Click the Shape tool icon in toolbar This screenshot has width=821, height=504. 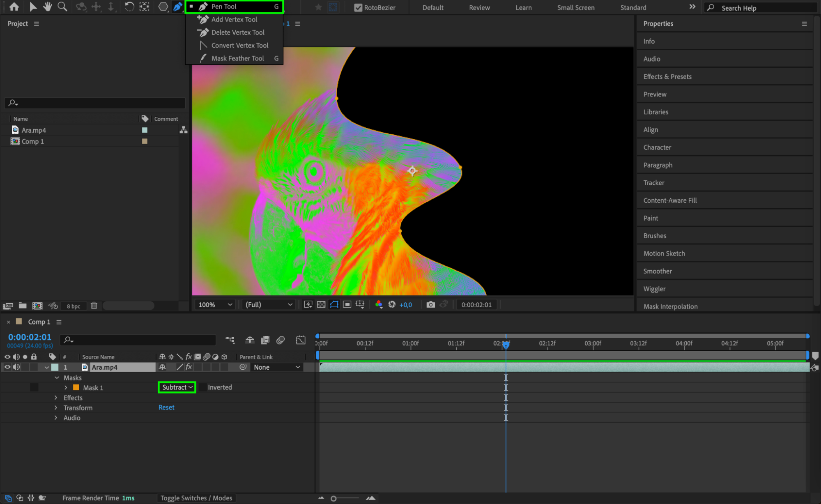[163, 7]
